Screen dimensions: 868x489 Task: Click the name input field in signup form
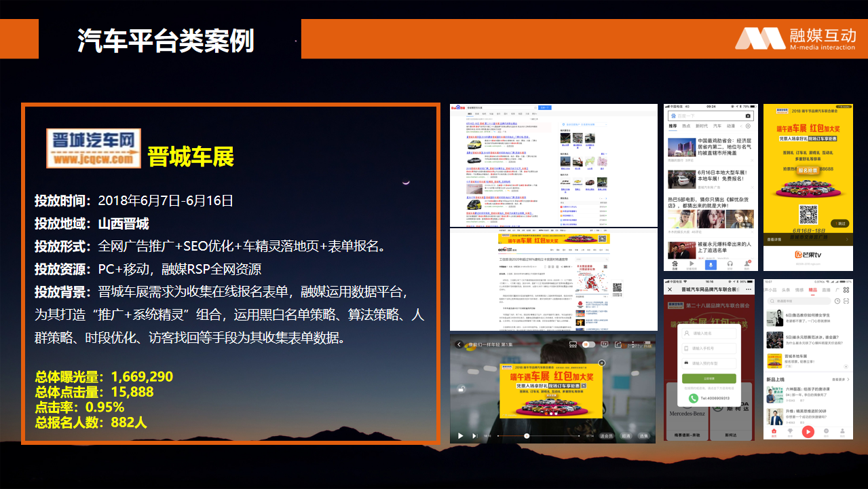coord(709,333)
